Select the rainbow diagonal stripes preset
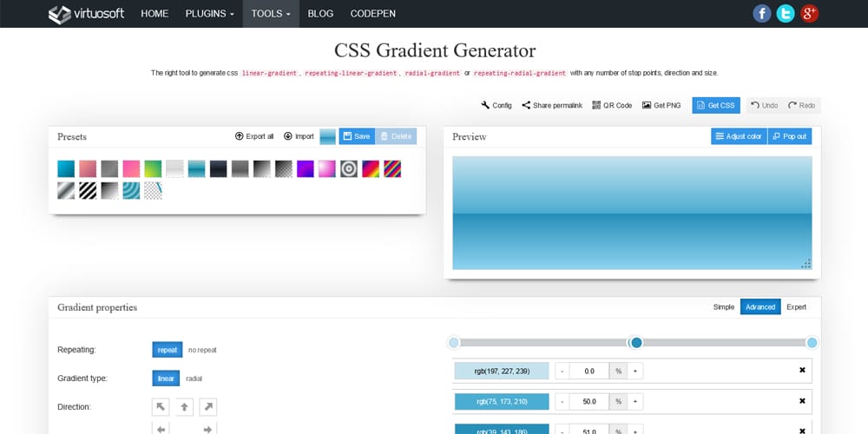The height and width of the screenshot is (434, 868). click(392, 169)
